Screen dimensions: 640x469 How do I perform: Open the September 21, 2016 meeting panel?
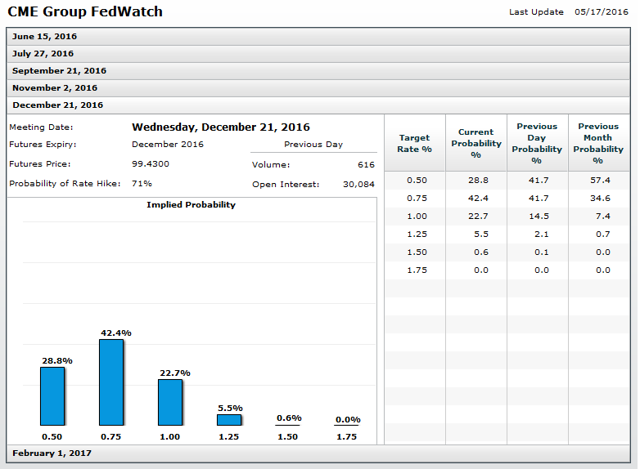click(x=318, y=71)
